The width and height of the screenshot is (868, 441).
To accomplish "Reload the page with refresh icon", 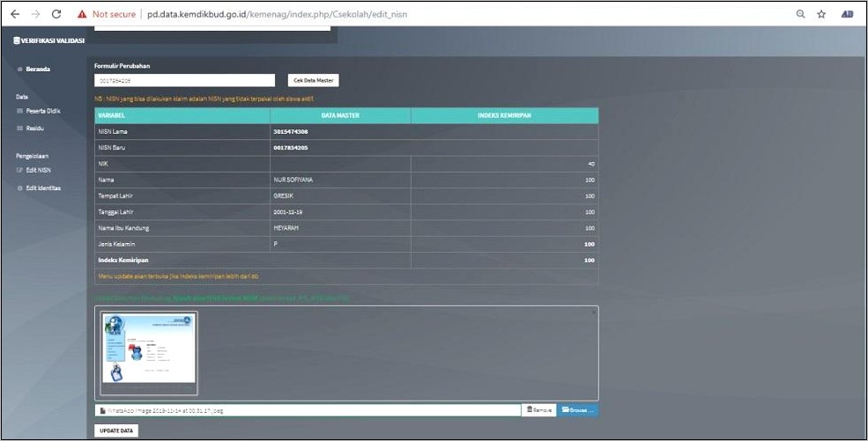I will [x=56, y=14].
